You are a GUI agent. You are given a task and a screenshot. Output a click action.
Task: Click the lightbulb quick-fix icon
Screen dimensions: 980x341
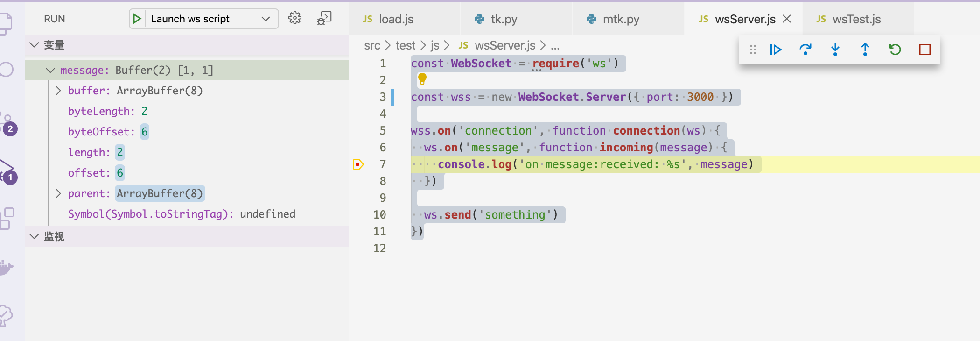(422, 79)
